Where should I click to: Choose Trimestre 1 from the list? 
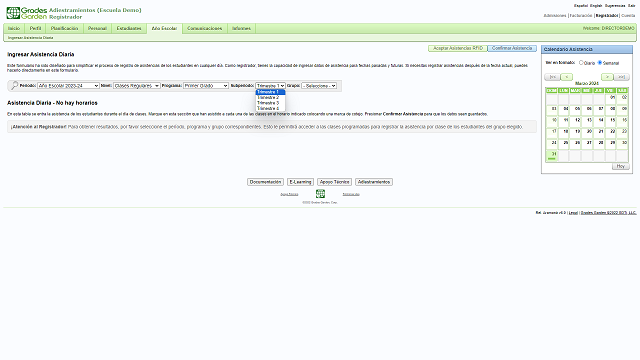[x=270, y=92]
